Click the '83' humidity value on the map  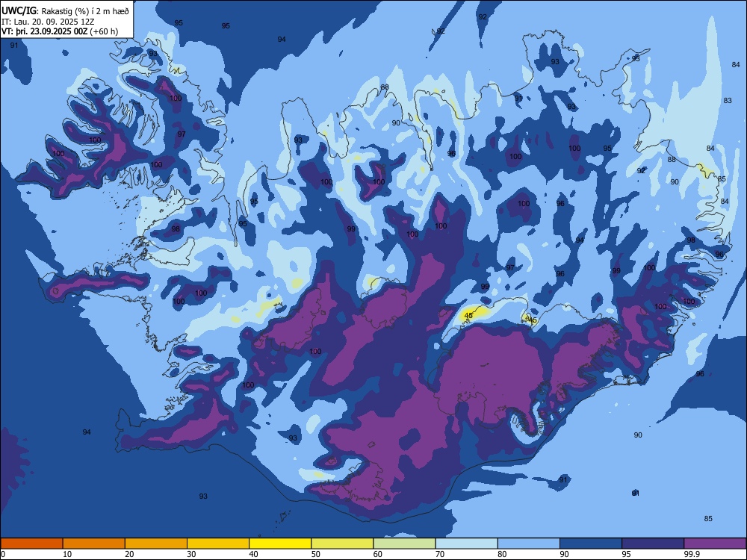728,101
